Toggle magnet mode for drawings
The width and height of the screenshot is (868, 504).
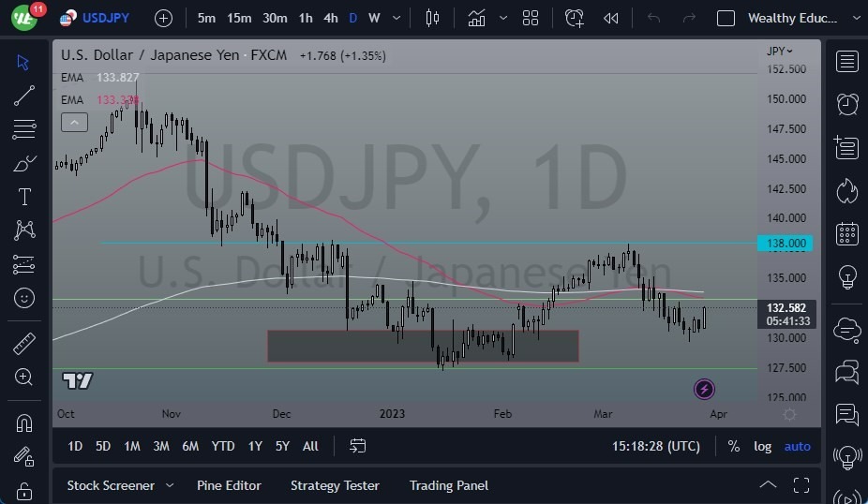(x=23, y=423)
